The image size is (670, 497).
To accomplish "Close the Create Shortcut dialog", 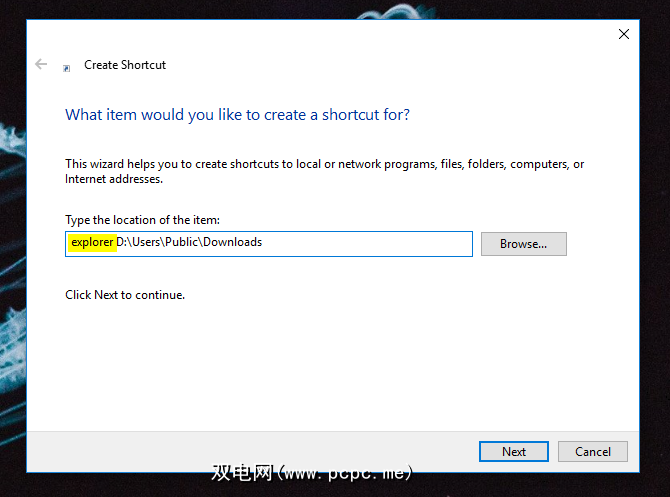I will (623, 34).
